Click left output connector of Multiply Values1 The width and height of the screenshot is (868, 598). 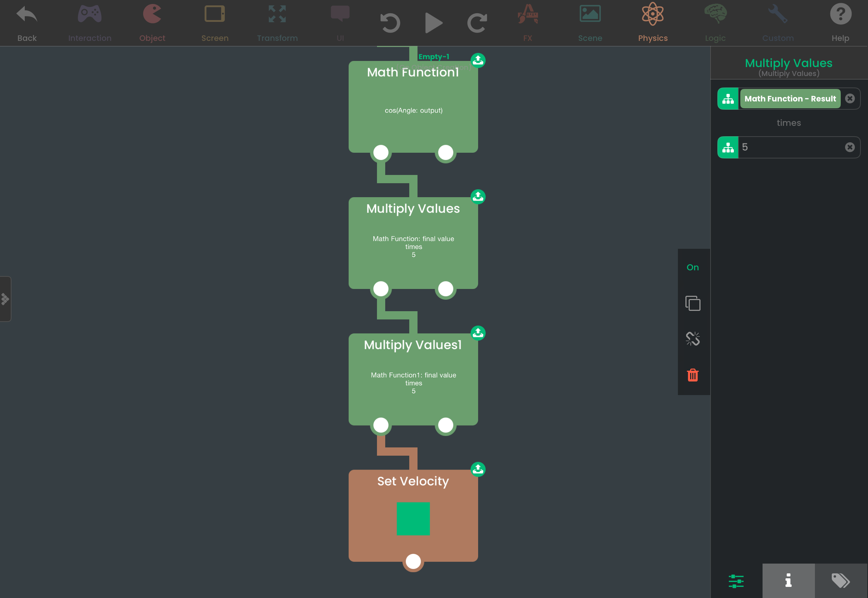point(381,425)
